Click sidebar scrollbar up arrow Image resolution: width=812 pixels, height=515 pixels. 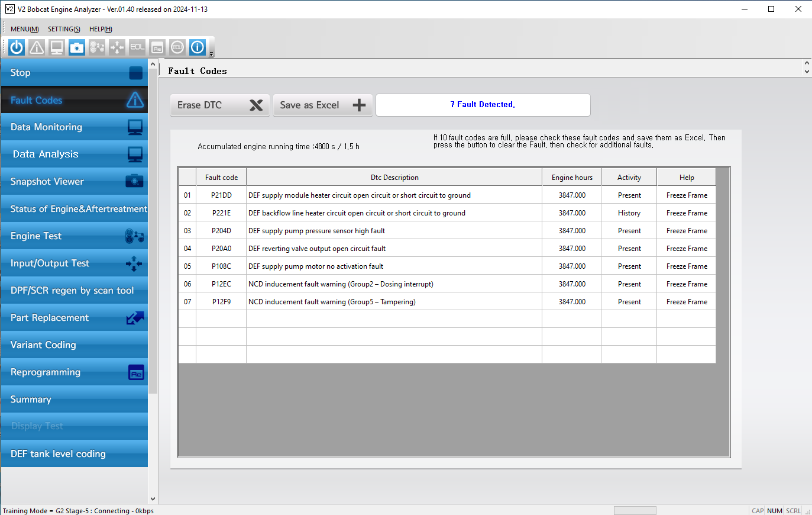point(153,64)
